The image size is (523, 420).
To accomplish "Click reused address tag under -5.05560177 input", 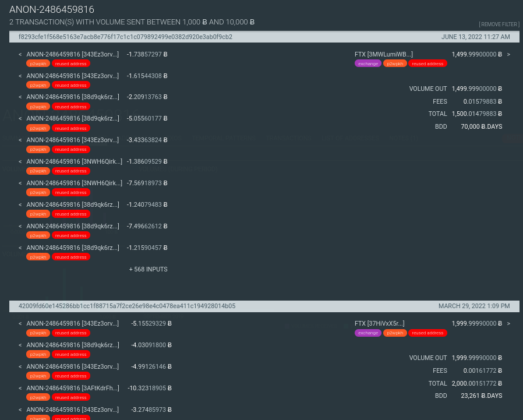I will click(70, 128).
